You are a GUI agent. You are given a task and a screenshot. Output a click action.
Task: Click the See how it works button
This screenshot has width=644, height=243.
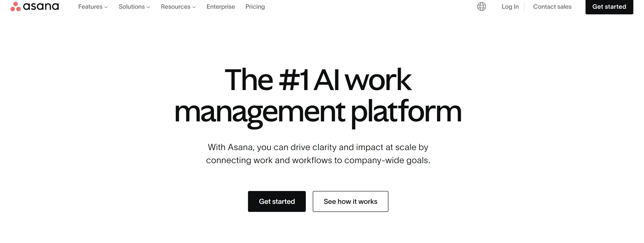tap(350, 201)
